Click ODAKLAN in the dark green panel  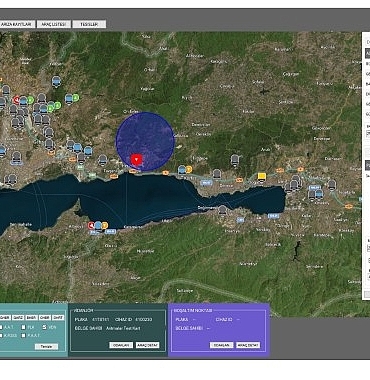[x=121, y=345]
